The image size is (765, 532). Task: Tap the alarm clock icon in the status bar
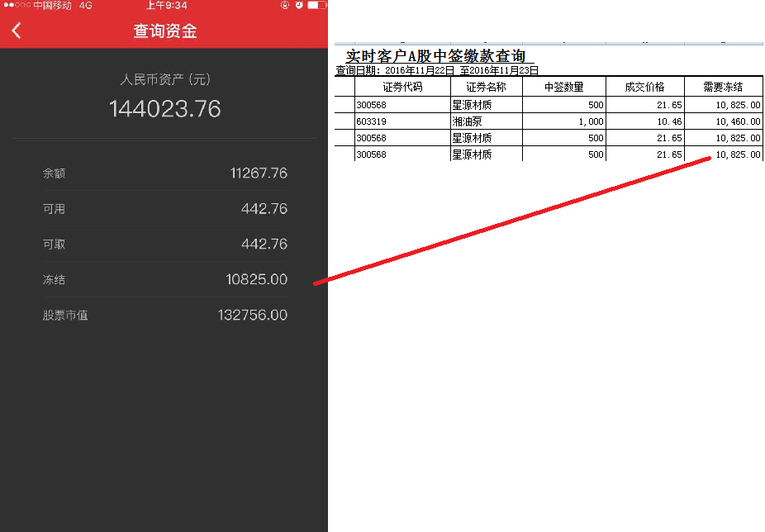[299, 5]
